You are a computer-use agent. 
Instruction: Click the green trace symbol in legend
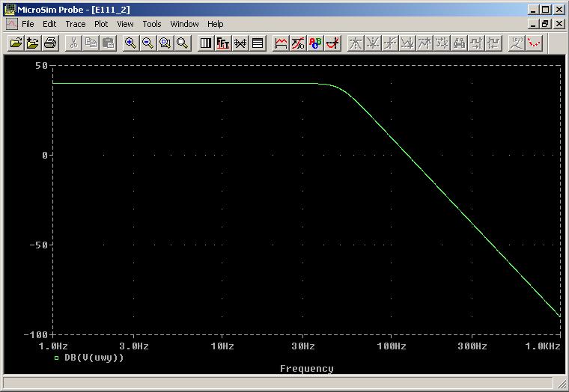click(56, 358)
